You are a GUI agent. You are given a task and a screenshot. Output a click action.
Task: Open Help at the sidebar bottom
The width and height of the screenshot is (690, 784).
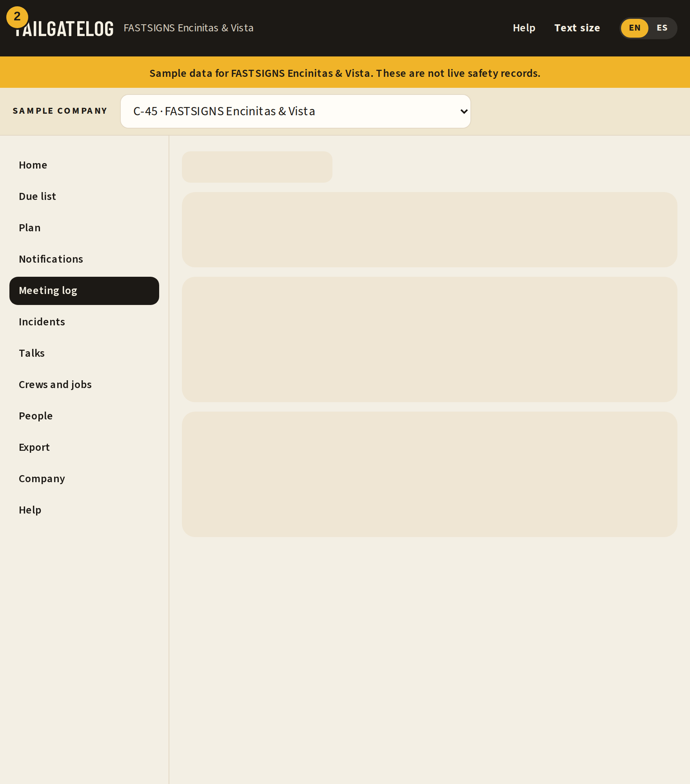(84, 510)
